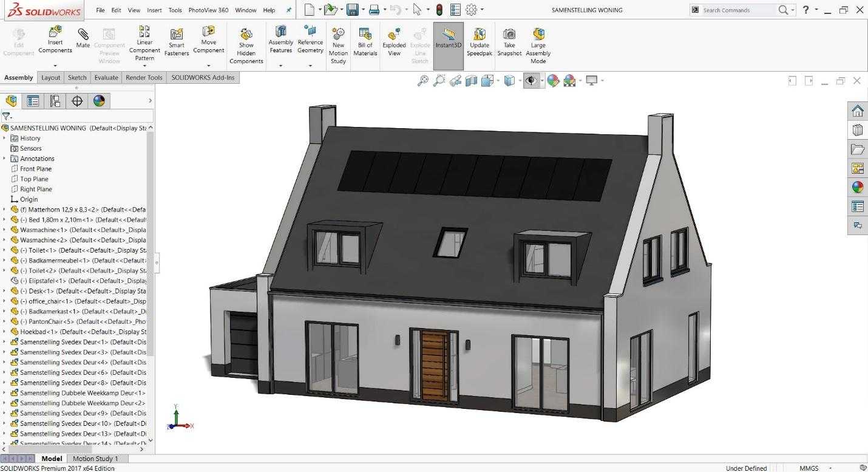
Task: Open the Render Tools tab
Action: tap(144, 78)
